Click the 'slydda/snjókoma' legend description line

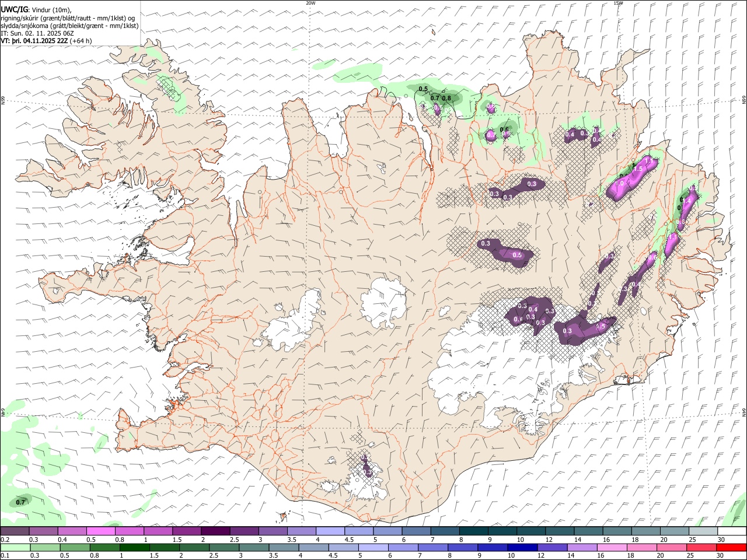[70, 26]
